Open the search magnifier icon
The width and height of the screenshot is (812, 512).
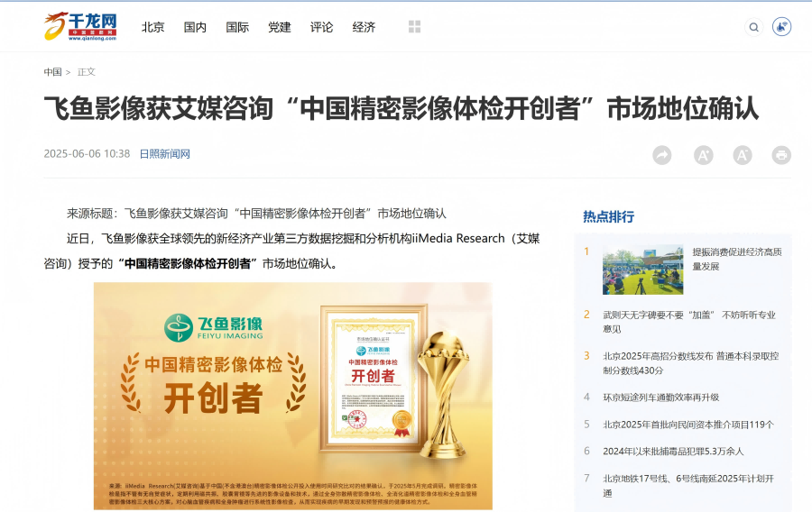754,27
